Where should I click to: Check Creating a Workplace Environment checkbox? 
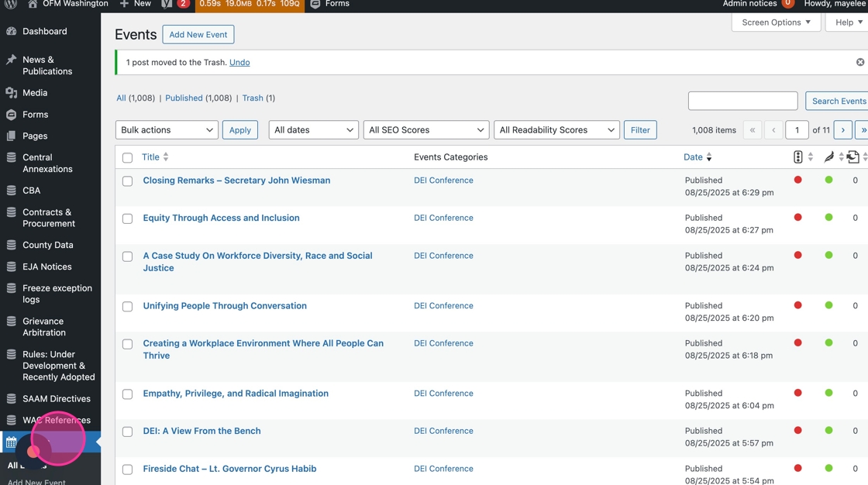tap(127, 344)
